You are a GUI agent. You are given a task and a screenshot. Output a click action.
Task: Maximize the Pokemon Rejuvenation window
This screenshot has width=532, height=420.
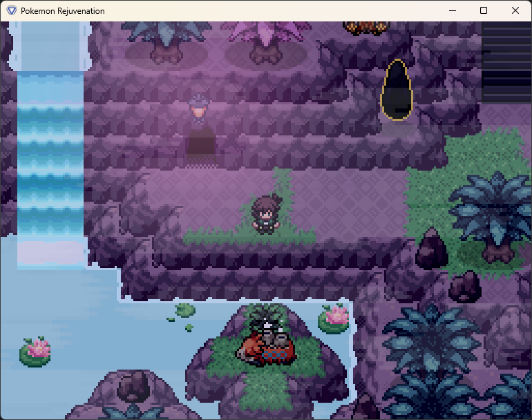click(484, 10)
